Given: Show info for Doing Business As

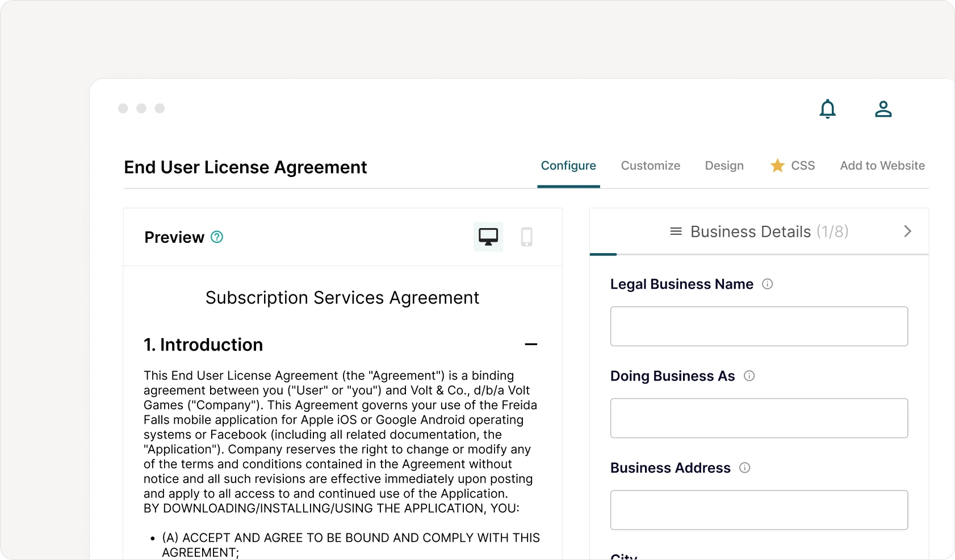Looking at the screenshot, I should tap(749, 376).
